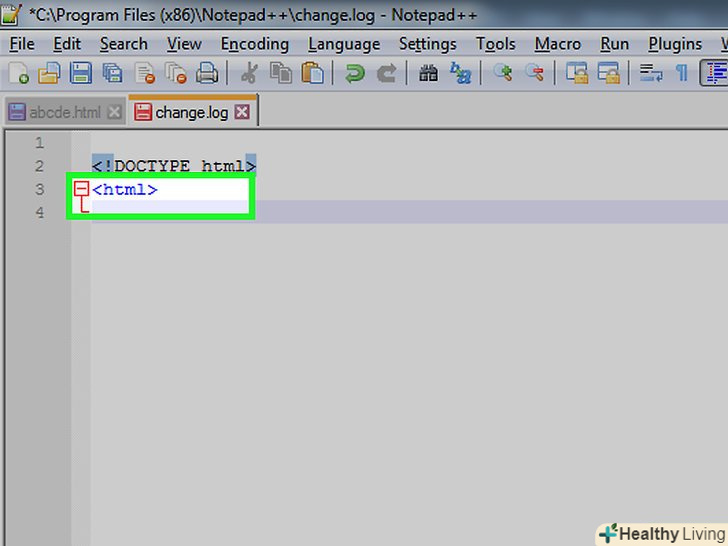Collapse the html tag fold marker
Image resolution: width=728 pixels, height=546 pixels.
point(81,188)
